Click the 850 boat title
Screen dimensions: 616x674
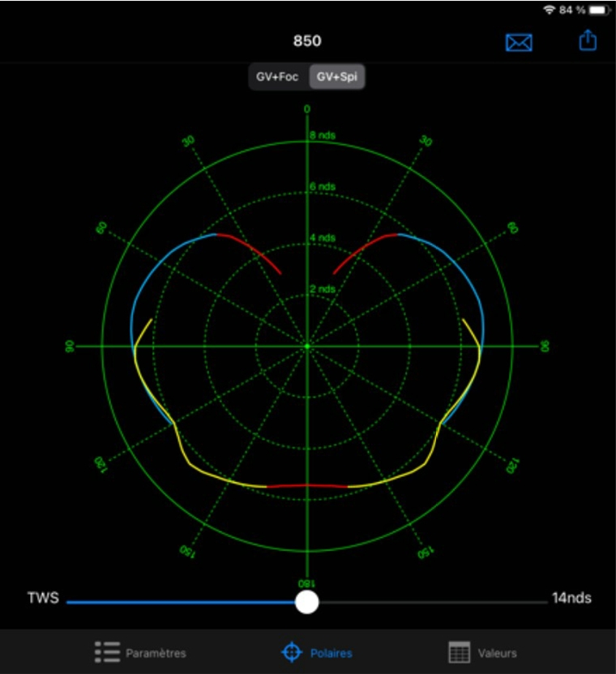[307, 41]
